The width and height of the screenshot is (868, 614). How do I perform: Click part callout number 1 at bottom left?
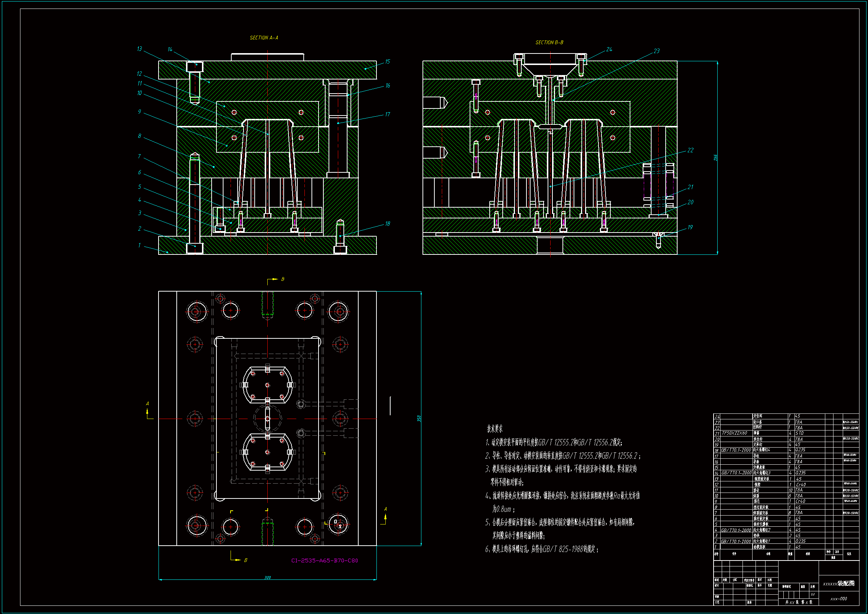[139, 246]
